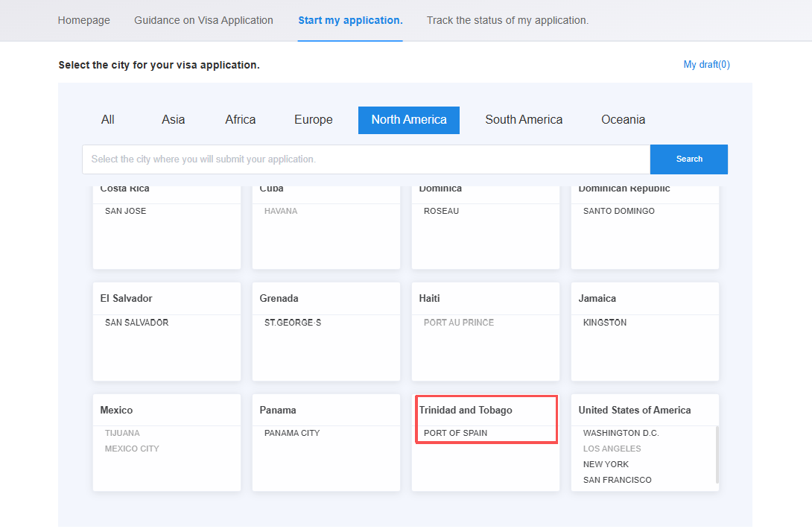Open My draft(0) link

point(706,64)
